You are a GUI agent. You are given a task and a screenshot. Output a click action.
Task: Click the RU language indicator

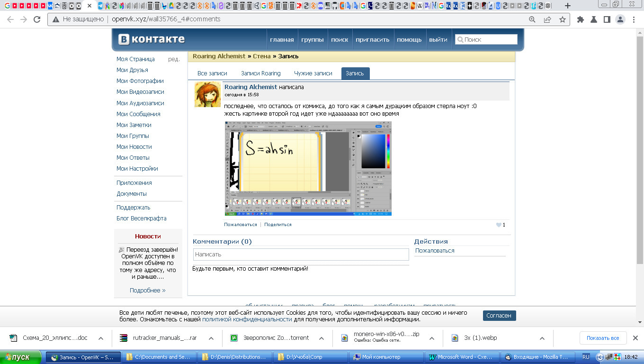586,357
